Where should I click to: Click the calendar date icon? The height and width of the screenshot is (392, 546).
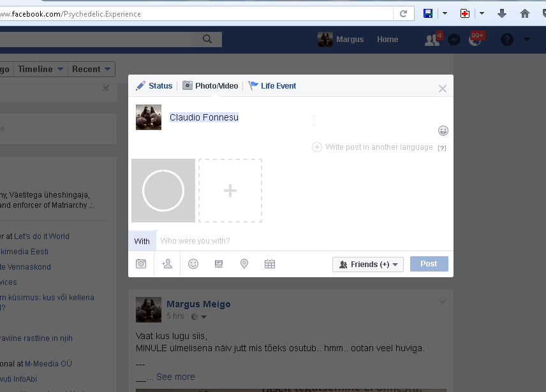tap(270, 264)
